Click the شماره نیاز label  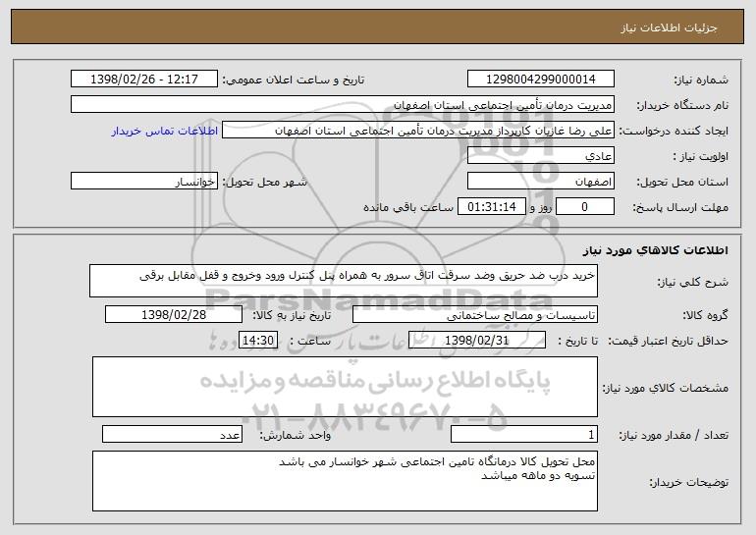coord(701,80)
